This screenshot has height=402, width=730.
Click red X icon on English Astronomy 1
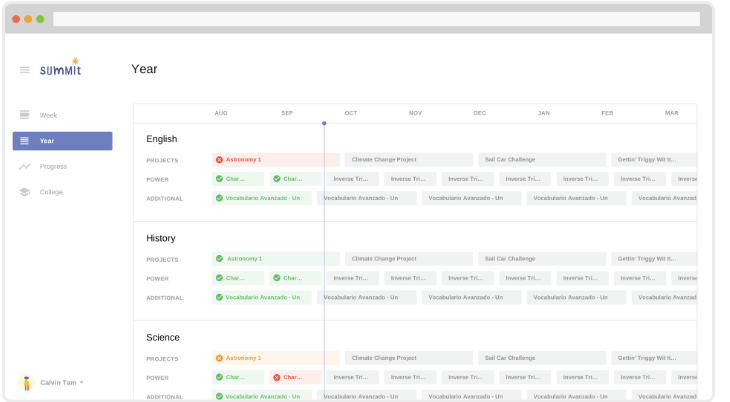[219, 160]
